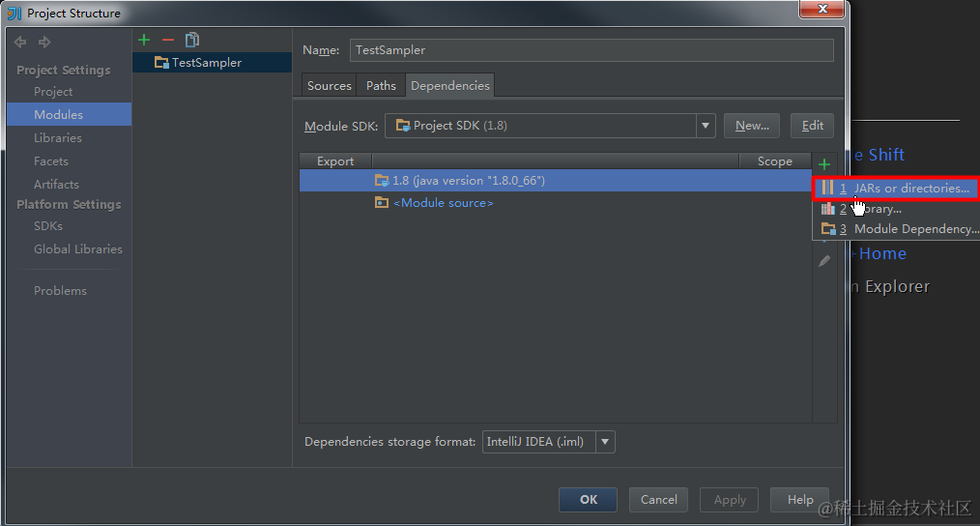Click the Apply button
Image resolution: width=980 pixels, height=526 pixels.
tap(729, 500)
